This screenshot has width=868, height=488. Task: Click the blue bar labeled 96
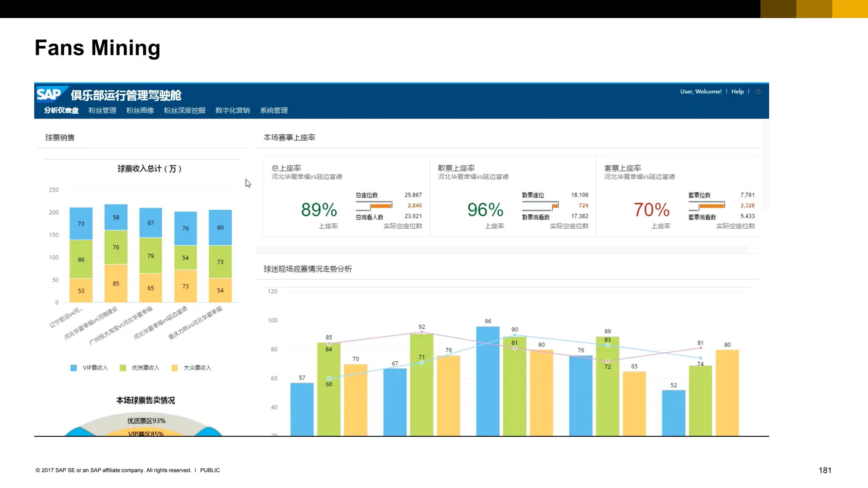488,380
